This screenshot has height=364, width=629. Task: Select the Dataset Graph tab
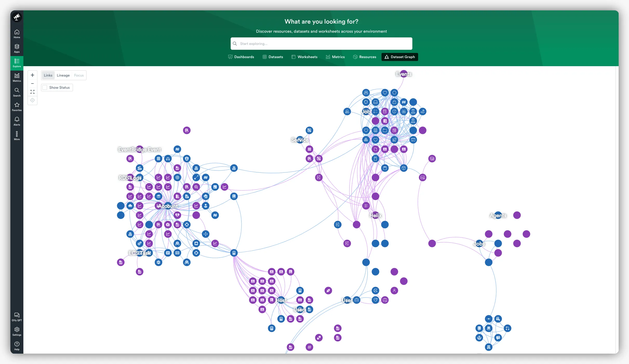(x=400, y=57)
